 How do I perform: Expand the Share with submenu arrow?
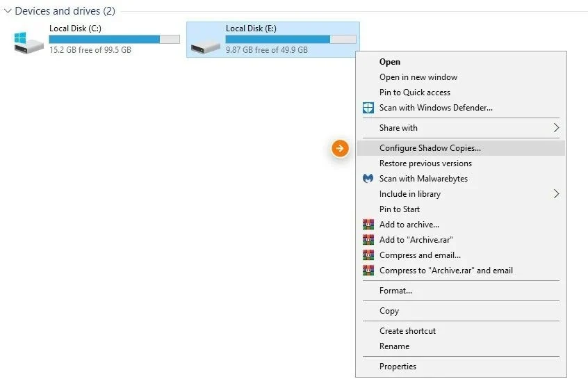pyautogui.click(x=556, y=128)
